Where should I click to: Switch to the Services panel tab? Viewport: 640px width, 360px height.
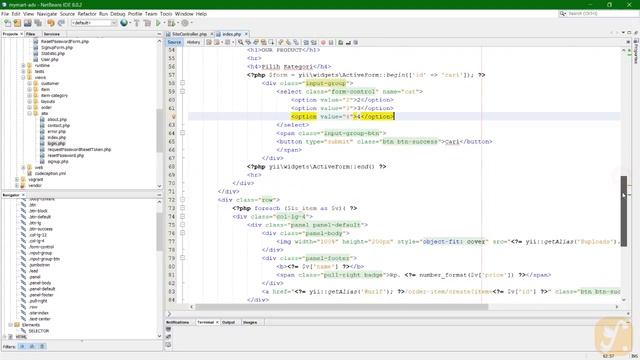pyautogui.click(x=52, y=34)
